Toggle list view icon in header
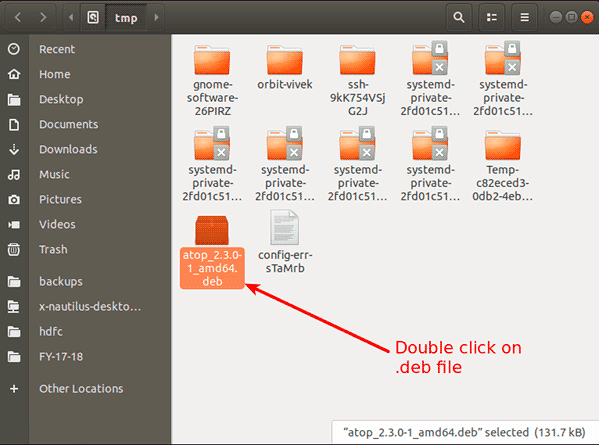Viewport: 599px width, 445px height. [492, 17]
